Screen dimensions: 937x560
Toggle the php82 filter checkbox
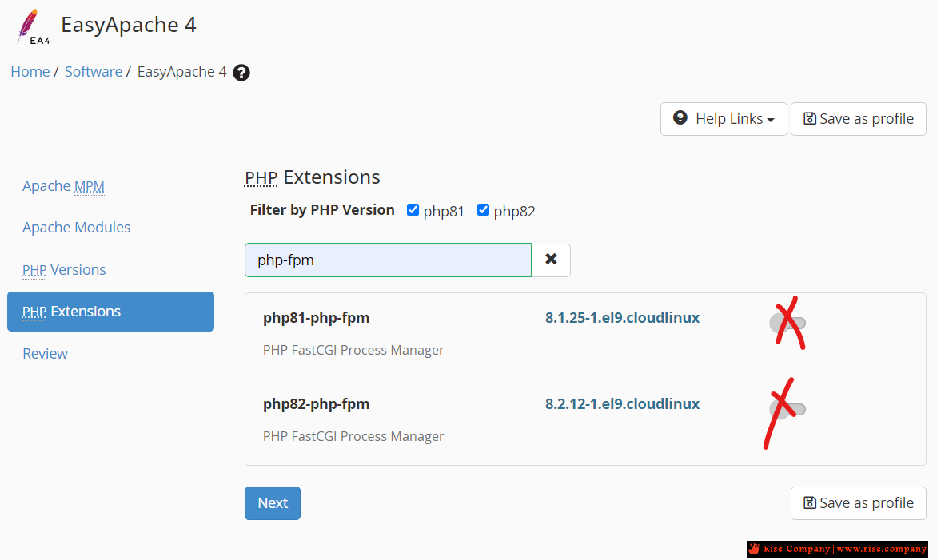tap(483, 210)
